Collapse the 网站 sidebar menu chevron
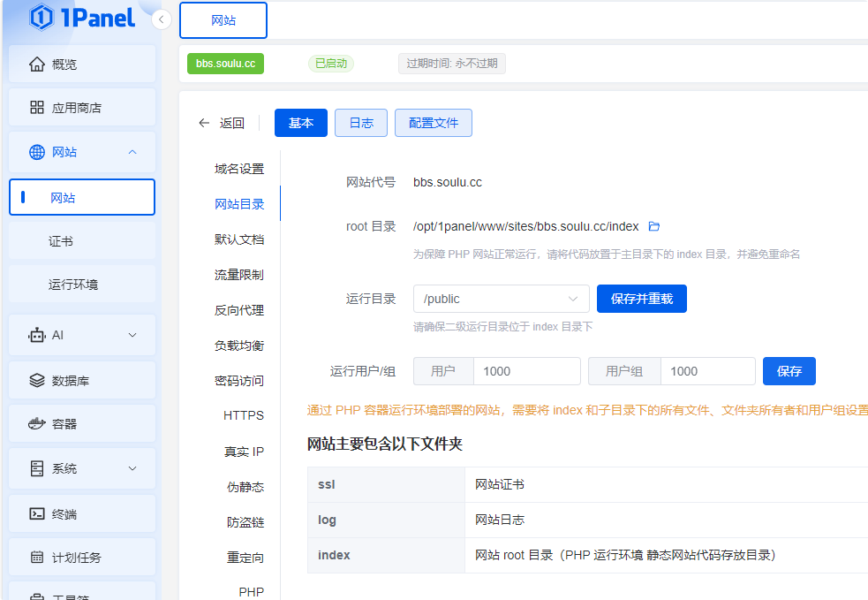 [132, 152]
